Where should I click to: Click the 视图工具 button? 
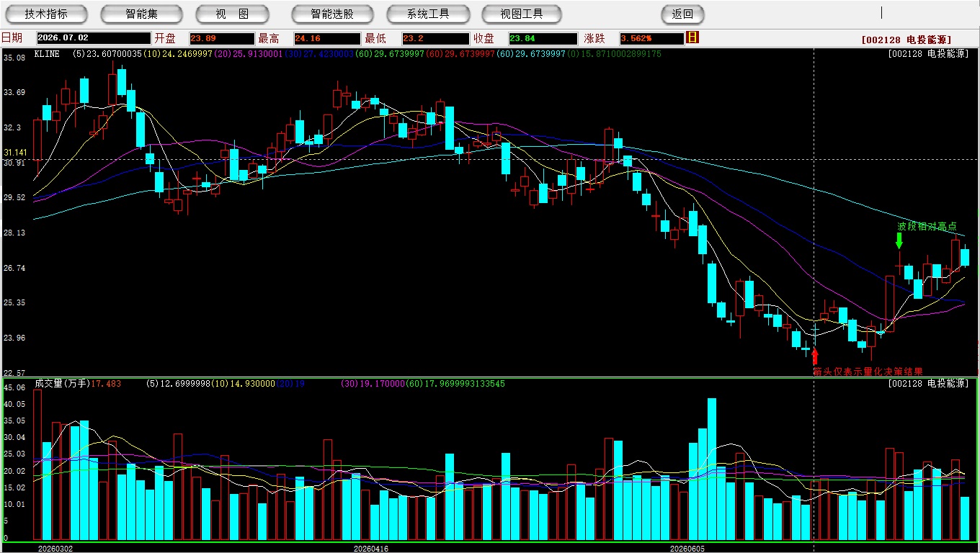(x=522, y=14)
